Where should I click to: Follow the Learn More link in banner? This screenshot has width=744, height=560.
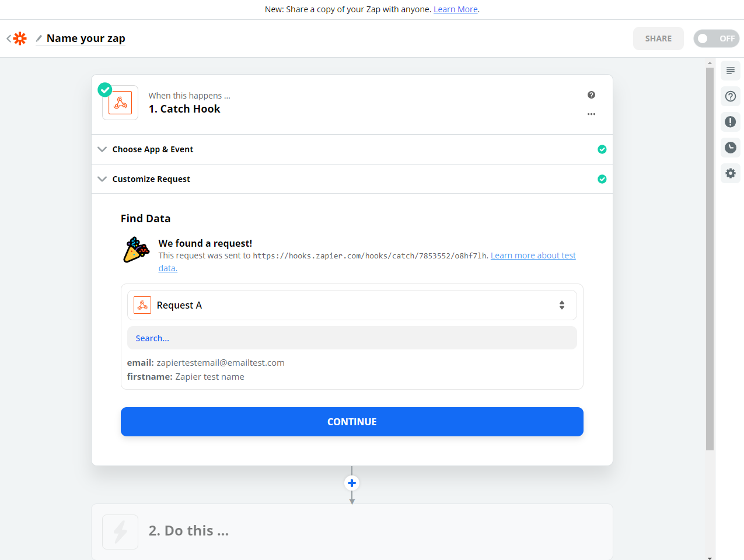tap(456, 9)
